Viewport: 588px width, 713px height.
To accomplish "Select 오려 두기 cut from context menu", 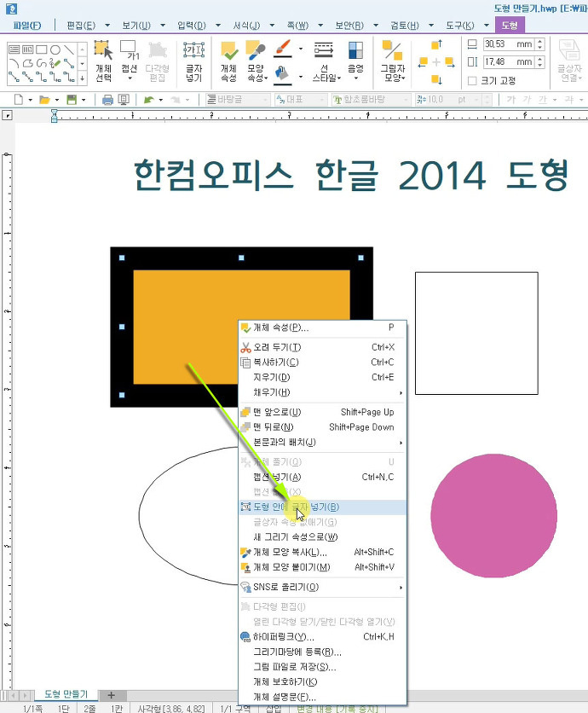I will click(x=322, y=347).
